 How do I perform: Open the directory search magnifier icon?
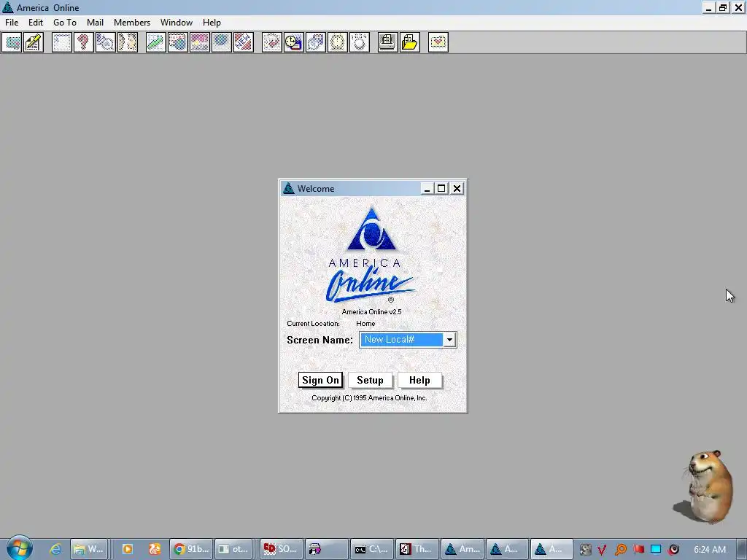click(x=106, y=42)
